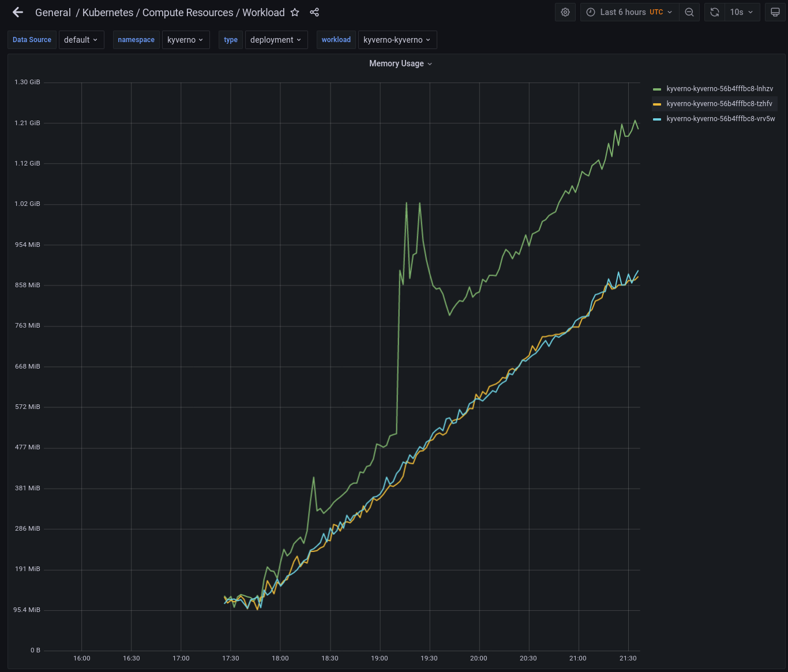Viewport: 788px width, 672px height.
Task: Cycle the view mode monitor icon
Action: coord(775,12)
